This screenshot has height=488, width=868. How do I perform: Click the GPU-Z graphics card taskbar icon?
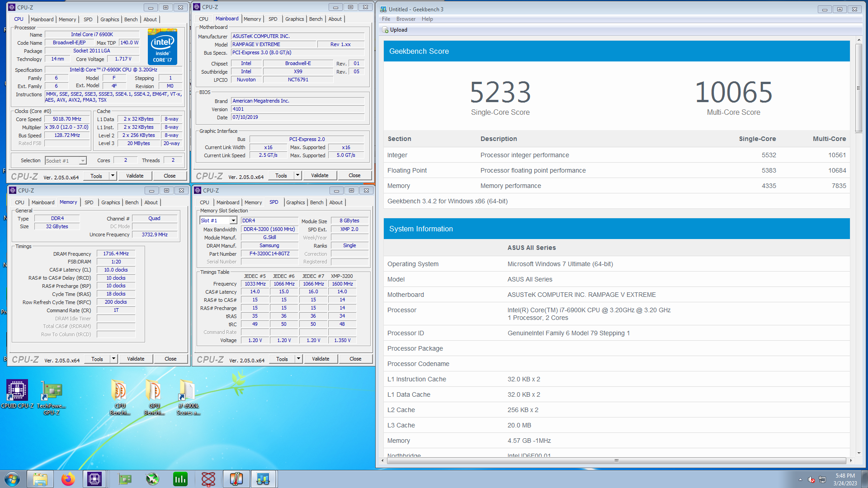(124, 479)
